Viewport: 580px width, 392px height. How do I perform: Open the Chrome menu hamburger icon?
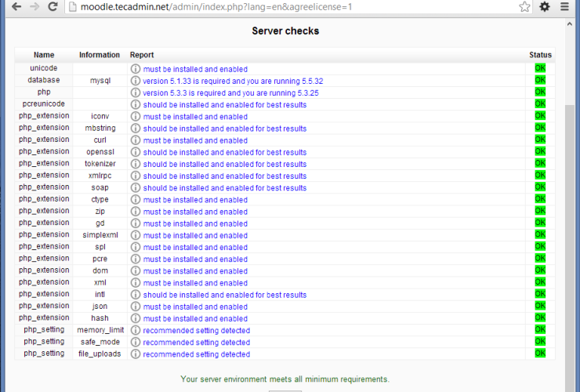pyautogui.click(x=564, y=7)
